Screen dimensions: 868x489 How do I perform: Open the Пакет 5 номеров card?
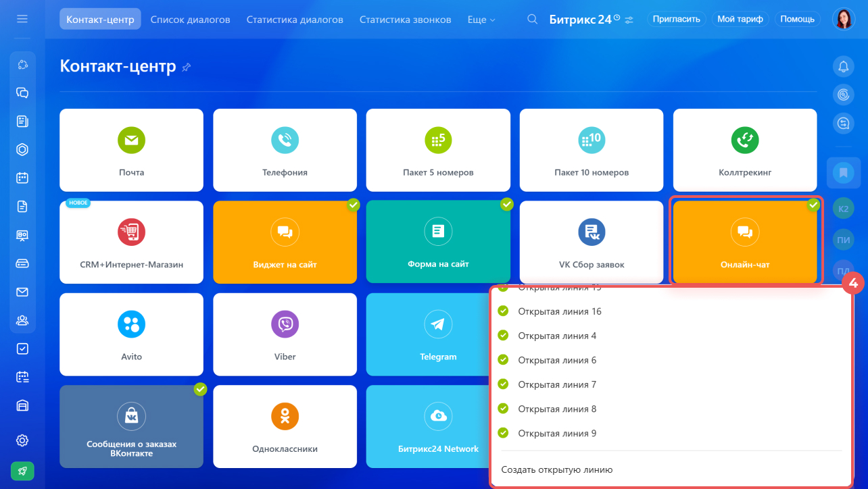[x=438, y=150]
